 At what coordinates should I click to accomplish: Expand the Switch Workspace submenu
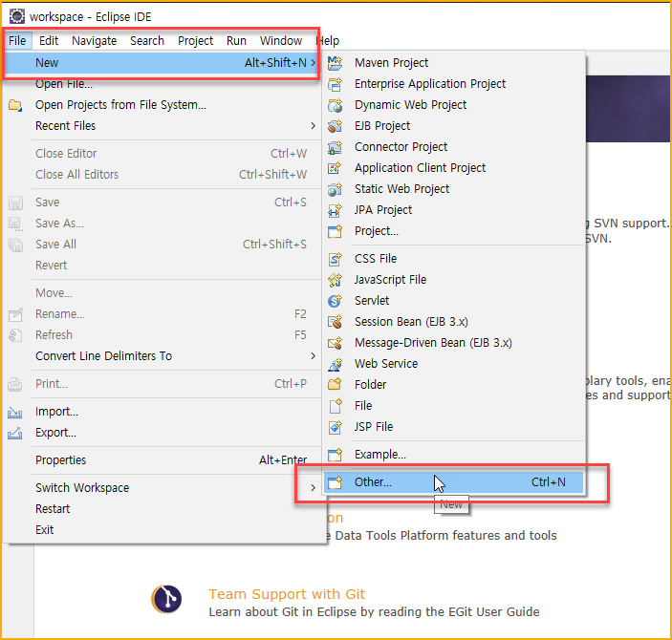pyautogui.click(x=314, y=488)
